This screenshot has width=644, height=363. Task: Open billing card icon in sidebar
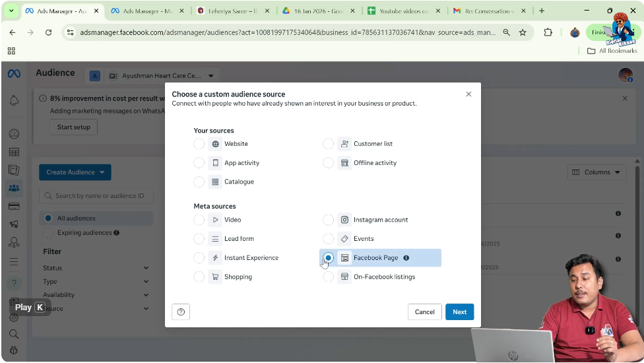click(x=14, y=206)
